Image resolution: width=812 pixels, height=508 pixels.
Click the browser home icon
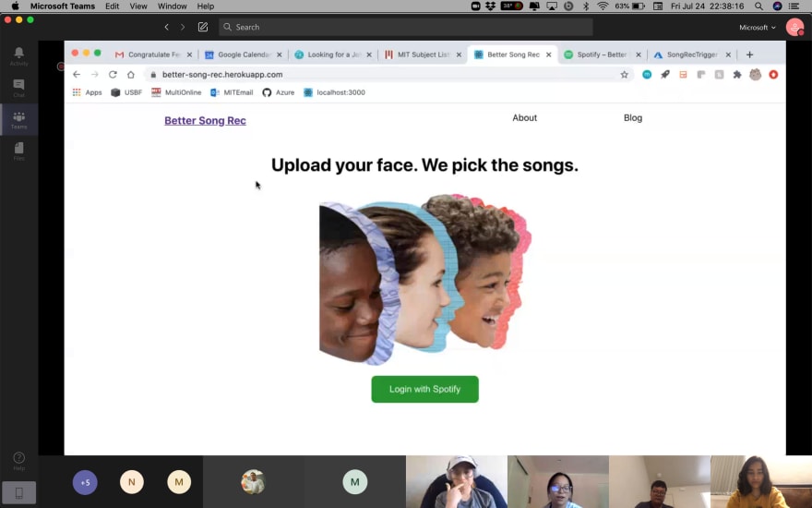pyautogui.click(x=131, y=75)
